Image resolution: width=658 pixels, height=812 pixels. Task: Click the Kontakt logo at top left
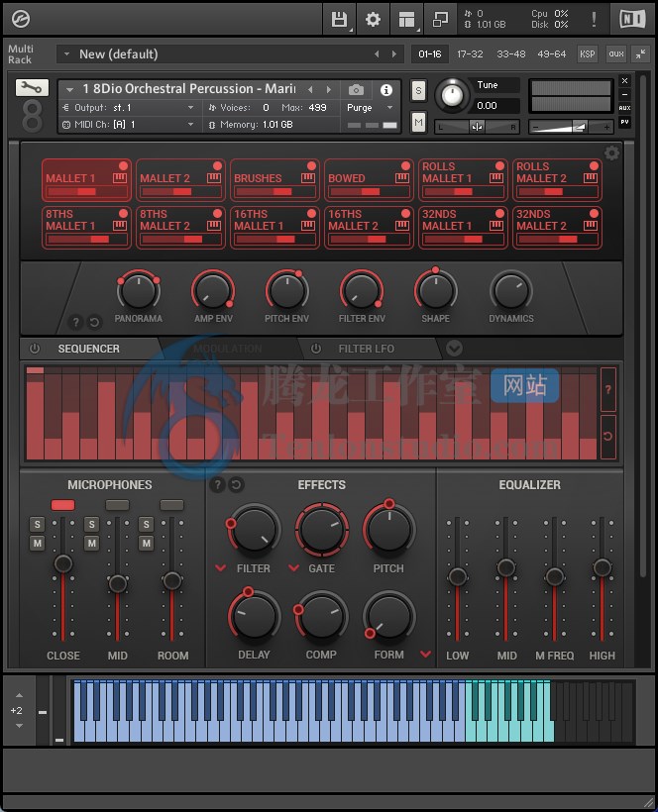point(21,19)
